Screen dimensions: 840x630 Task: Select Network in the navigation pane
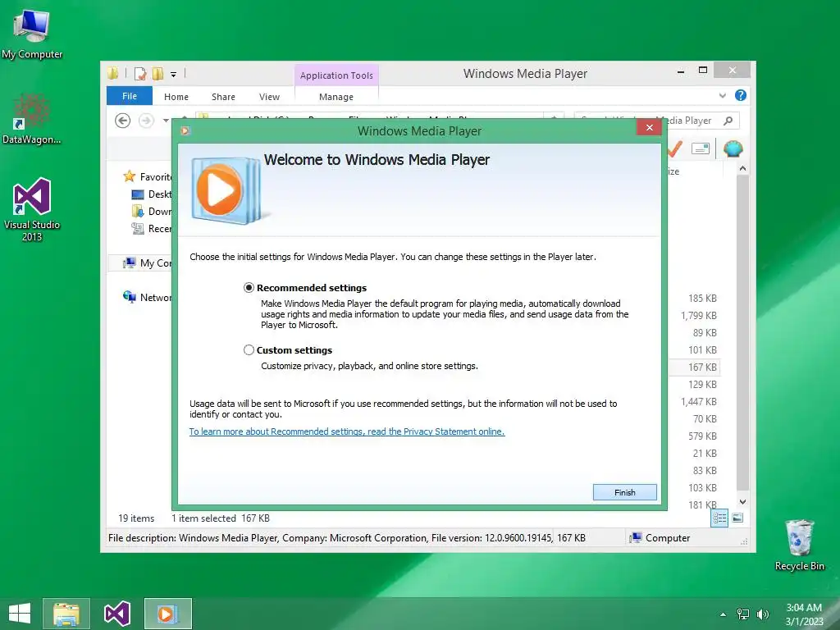click(x=148, y=297)
